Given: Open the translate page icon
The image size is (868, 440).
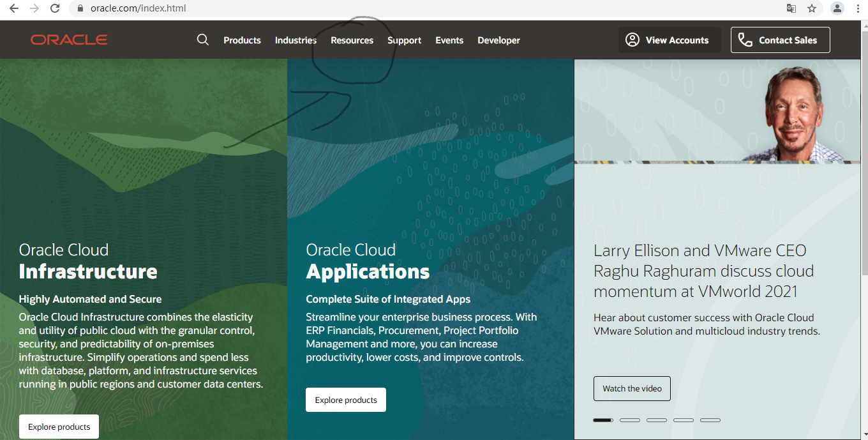Looking at the screenshot, I should [791, 8].
